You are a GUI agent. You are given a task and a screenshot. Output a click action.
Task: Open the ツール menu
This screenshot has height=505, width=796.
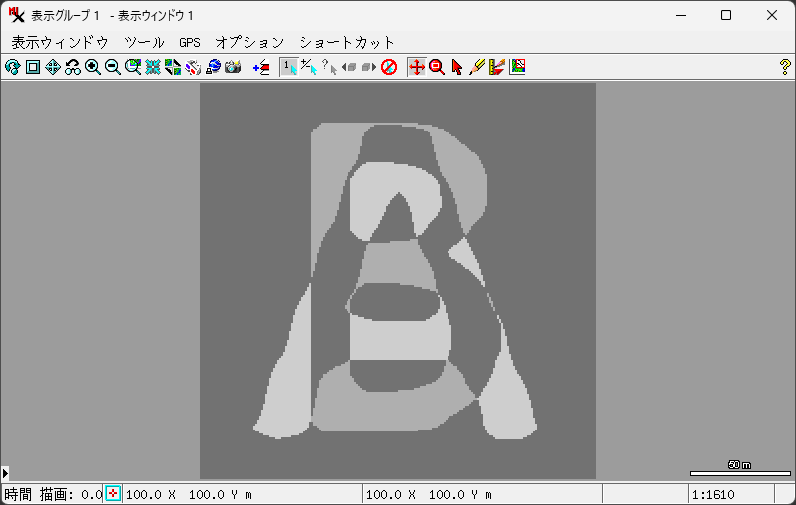pyautogui.click(x=144, y=42)
